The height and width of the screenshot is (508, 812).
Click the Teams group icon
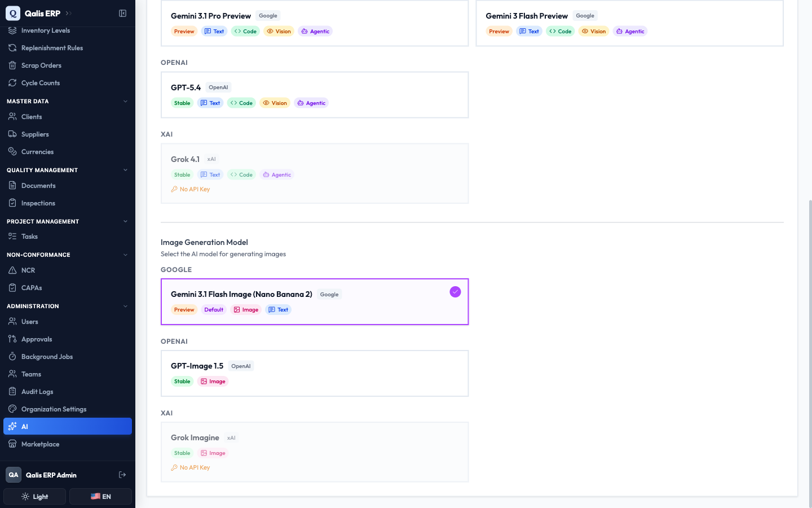(x=12, y=374)
